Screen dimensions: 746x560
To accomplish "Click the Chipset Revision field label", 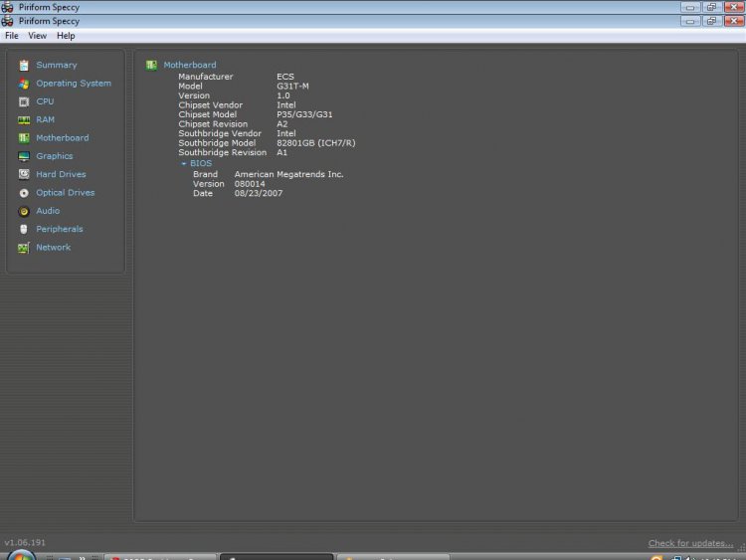I will pyautogui.click(x=213, y=124).
